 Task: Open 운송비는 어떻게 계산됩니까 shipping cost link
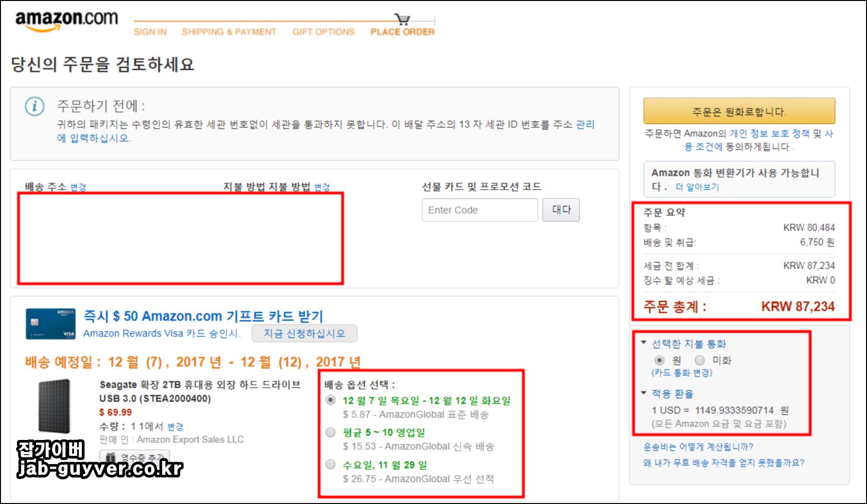[x=698, y=447]
